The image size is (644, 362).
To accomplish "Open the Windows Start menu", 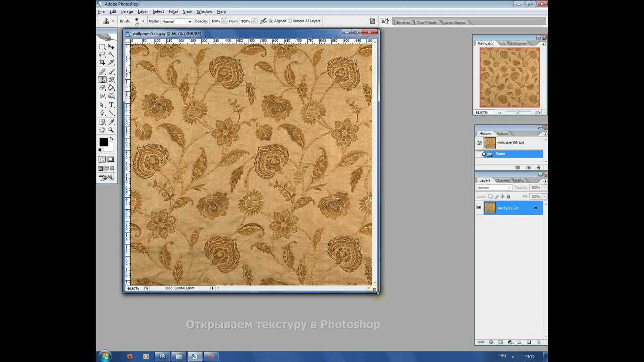I will coord(105,356).
